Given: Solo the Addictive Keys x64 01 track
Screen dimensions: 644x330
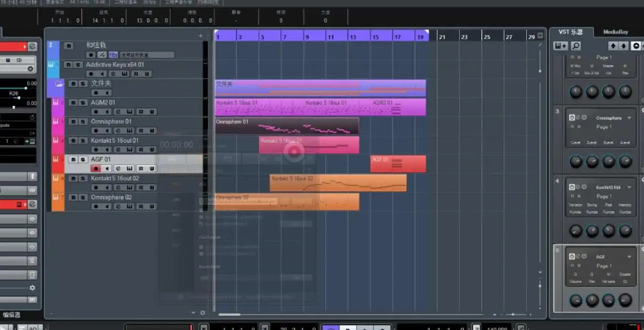Looking at the screenshot, I should (78, 65).
